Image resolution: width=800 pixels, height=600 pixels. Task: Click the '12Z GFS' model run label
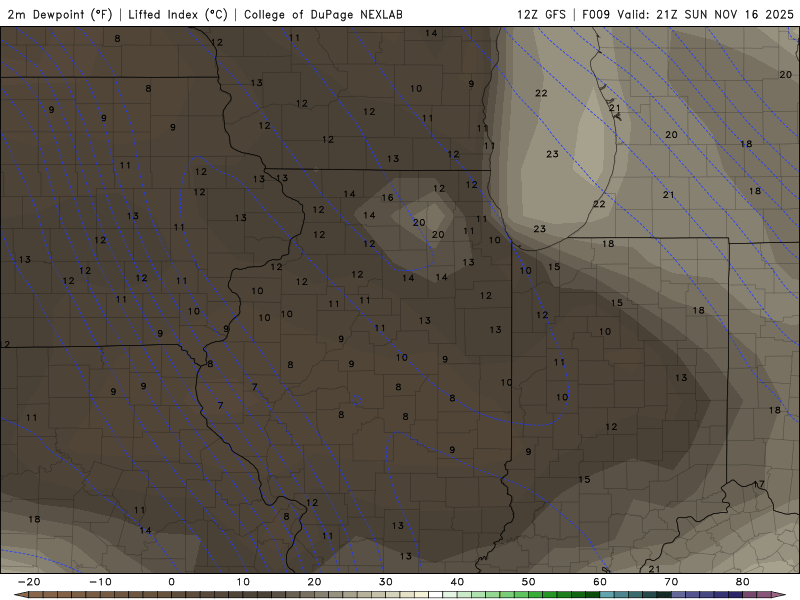pyautogui.click(x=541, y=14)
